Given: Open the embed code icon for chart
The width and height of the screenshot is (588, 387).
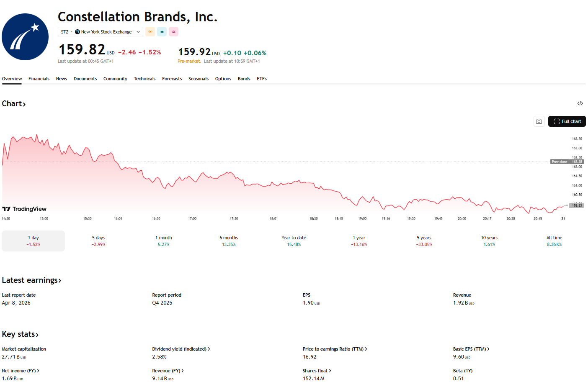Looking at the screenshot, I should [x=580, y=103].
